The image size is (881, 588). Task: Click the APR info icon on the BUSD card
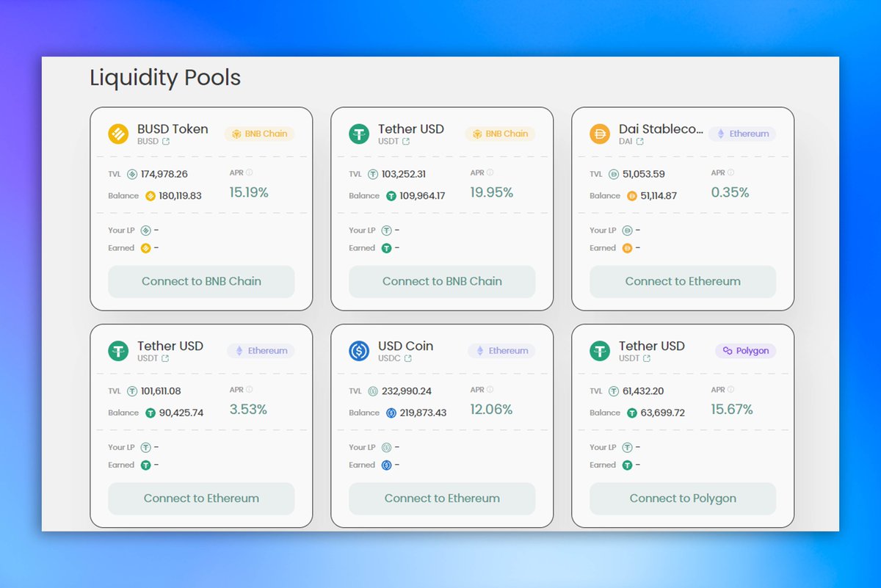click(248, 173)
